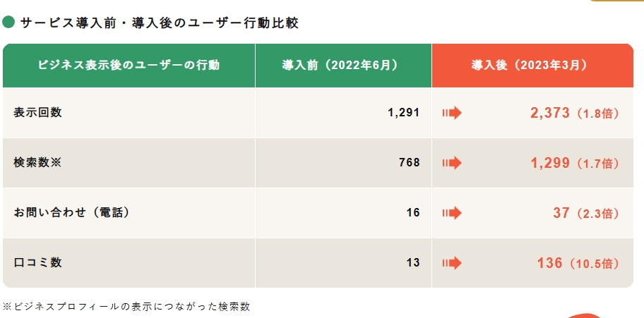The width and height of the screenshot is (644, 318).
Task: Click the 導入前（2022年6月）column header
Action: click(343, 66)
